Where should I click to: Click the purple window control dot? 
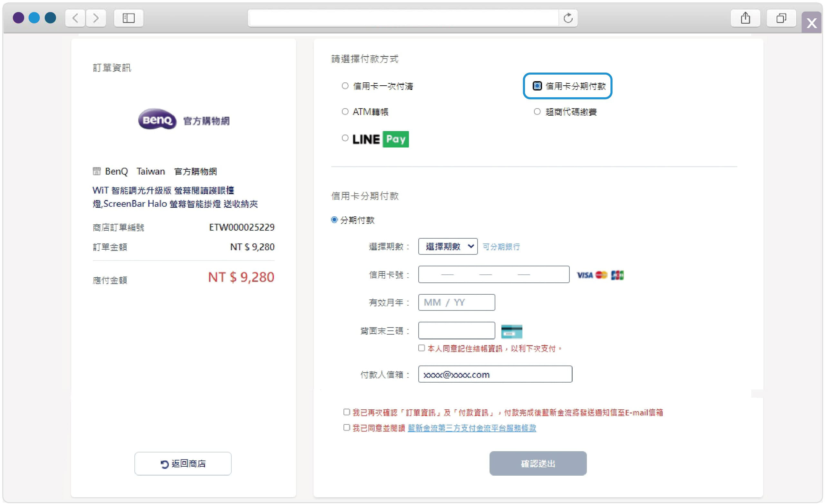[18, 17]
